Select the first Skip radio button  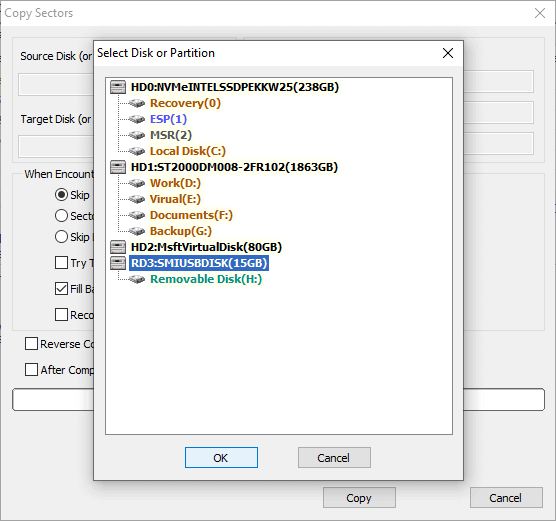click(x=61, y=195)
